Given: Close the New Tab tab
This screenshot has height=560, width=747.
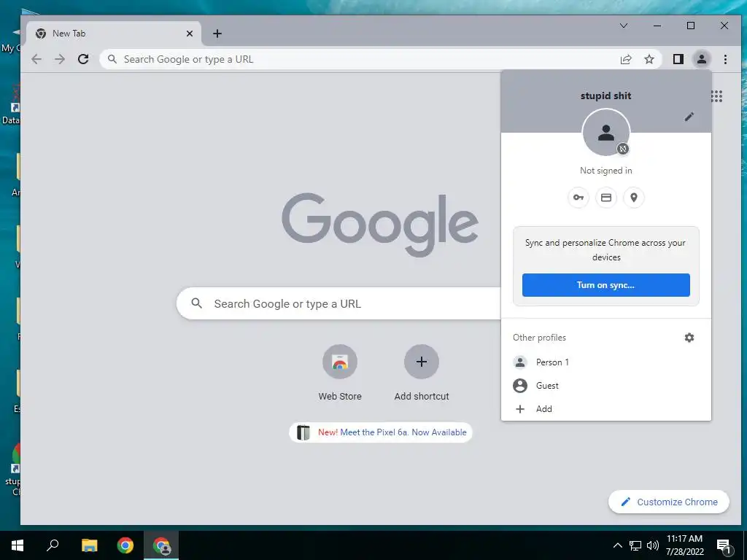Looking at the screenshot, I should 190,34.
